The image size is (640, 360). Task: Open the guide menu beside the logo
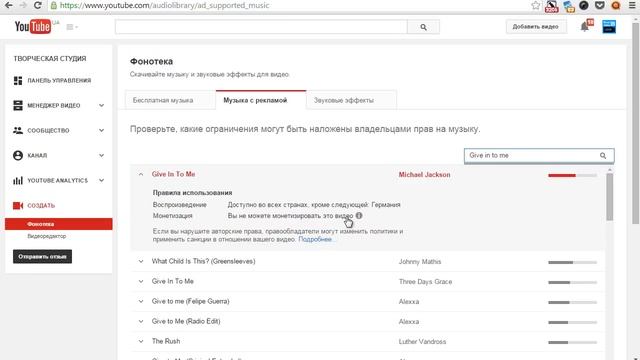72,27
